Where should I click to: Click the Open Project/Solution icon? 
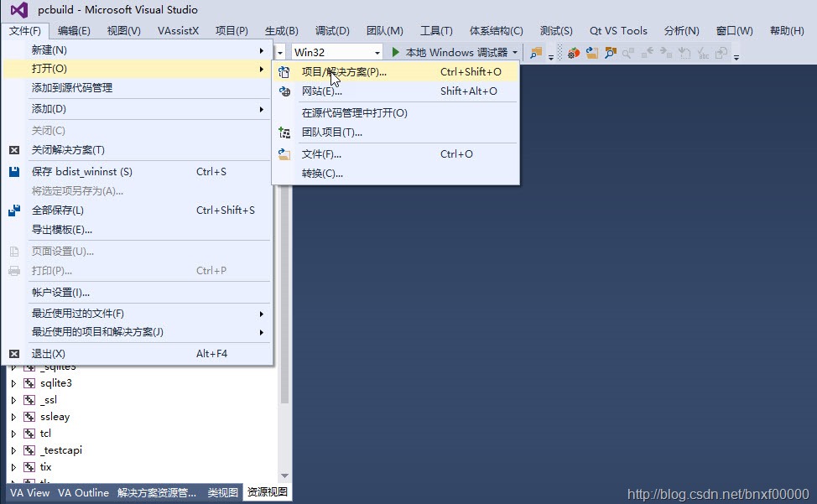point(284,72)
